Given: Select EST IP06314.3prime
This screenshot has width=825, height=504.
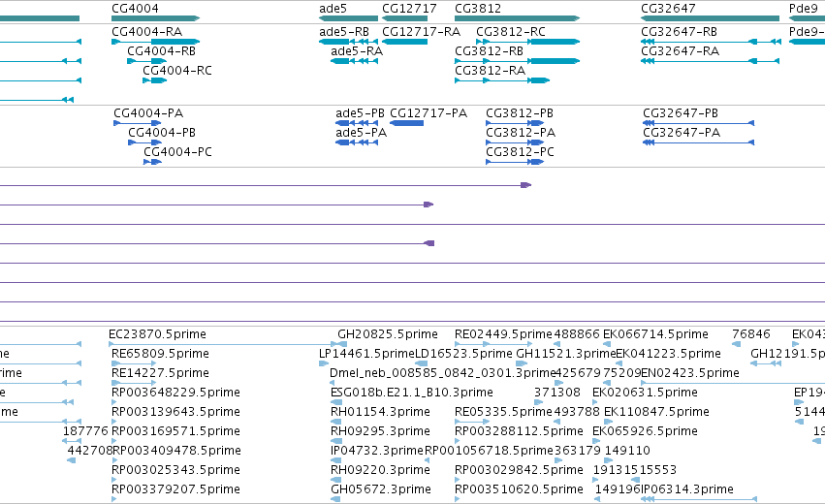Looking at the screenshot, I should pyautogui.click(x=687, y=489).
